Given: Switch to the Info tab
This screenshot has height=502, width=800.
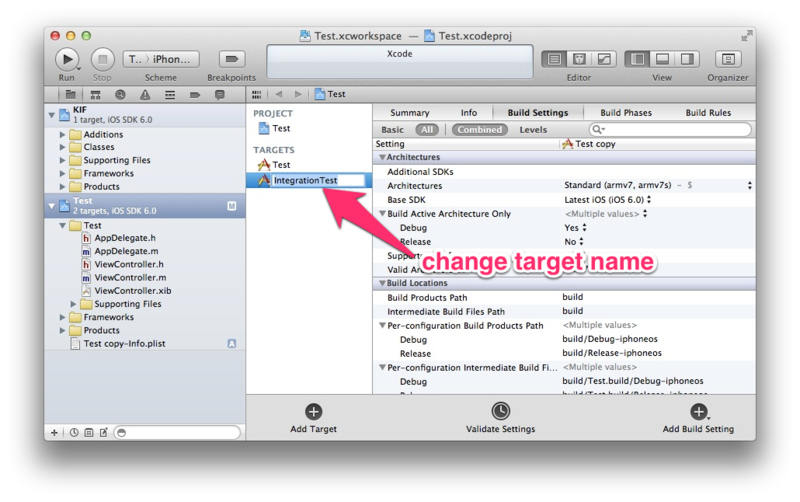Looking at the screenshot, I should 469,113.
